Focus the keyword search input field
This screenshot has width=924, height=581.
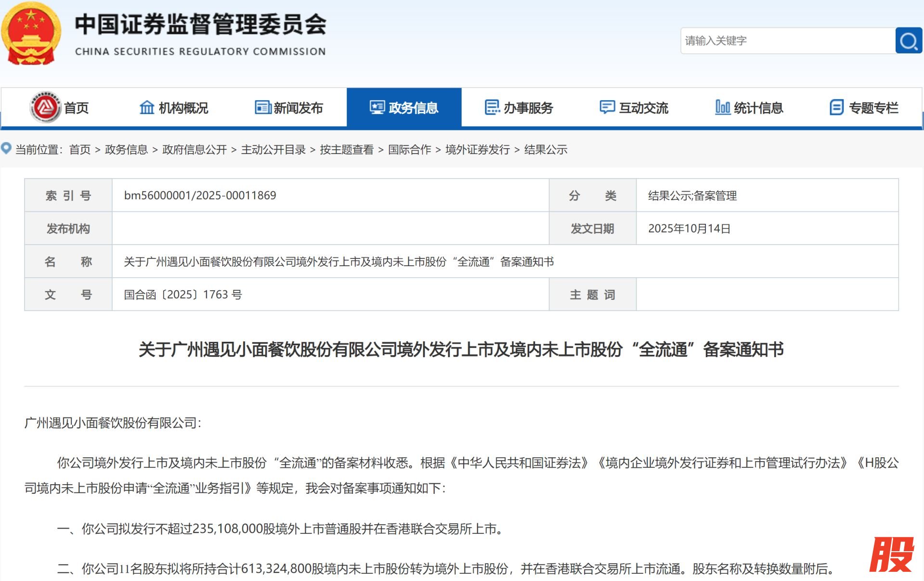point(787,40)
